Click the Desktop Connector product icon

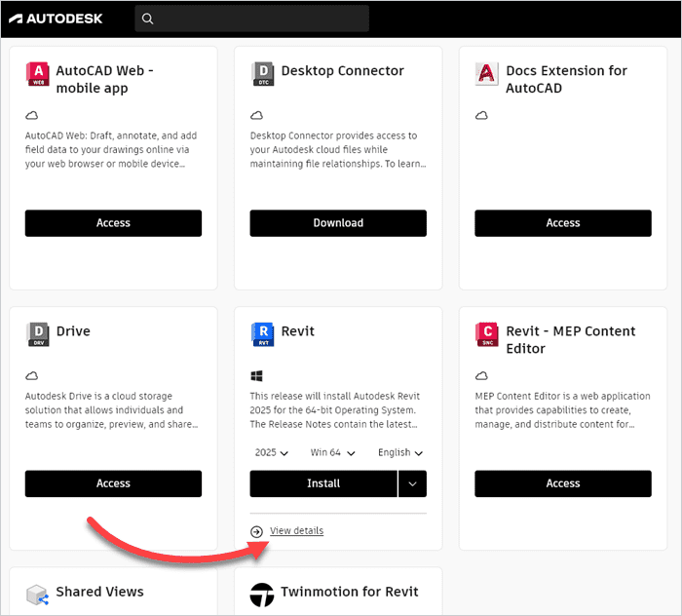click(263, 74)
